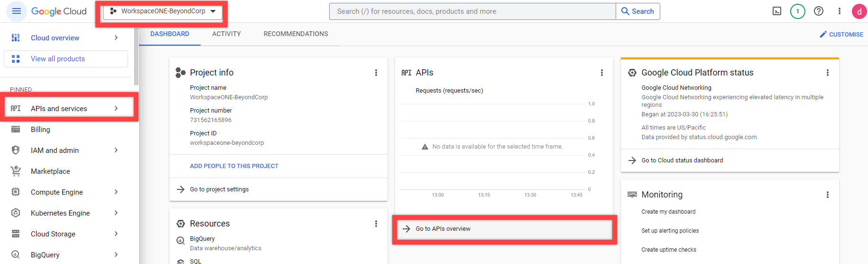The image size is (868, 264).
Task: Click the Customise button
Action: click(x=841, y=34)
